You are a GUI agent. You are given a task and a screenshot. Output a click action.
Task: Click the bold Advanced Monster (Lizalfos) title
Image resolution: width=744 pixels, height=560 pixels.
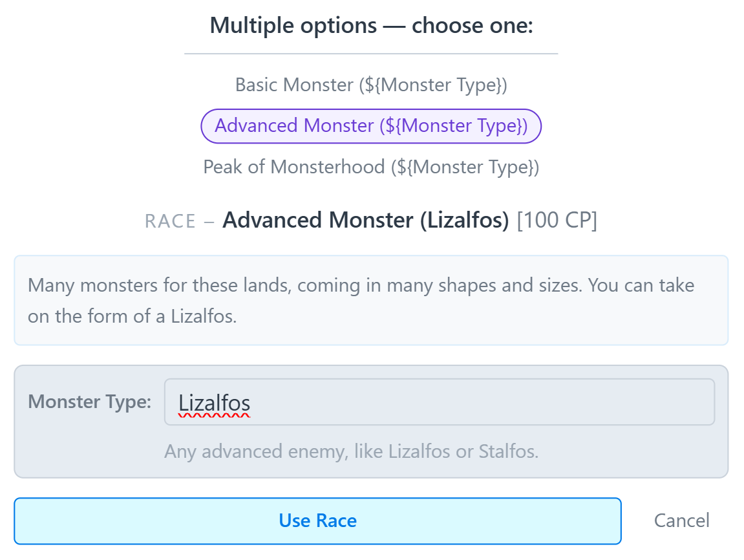tap(366, 221)
